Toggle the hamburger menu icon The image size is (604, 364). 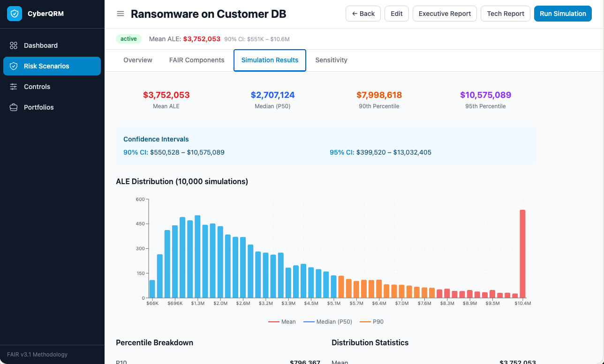coord(121,14)
